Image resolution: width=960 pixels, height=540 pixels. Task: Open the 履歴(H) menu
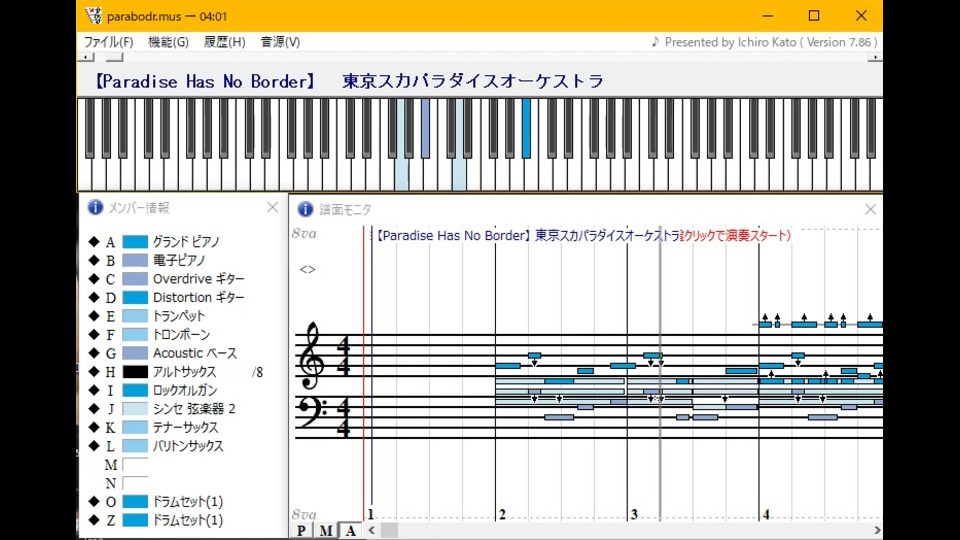tap(225, 42)
